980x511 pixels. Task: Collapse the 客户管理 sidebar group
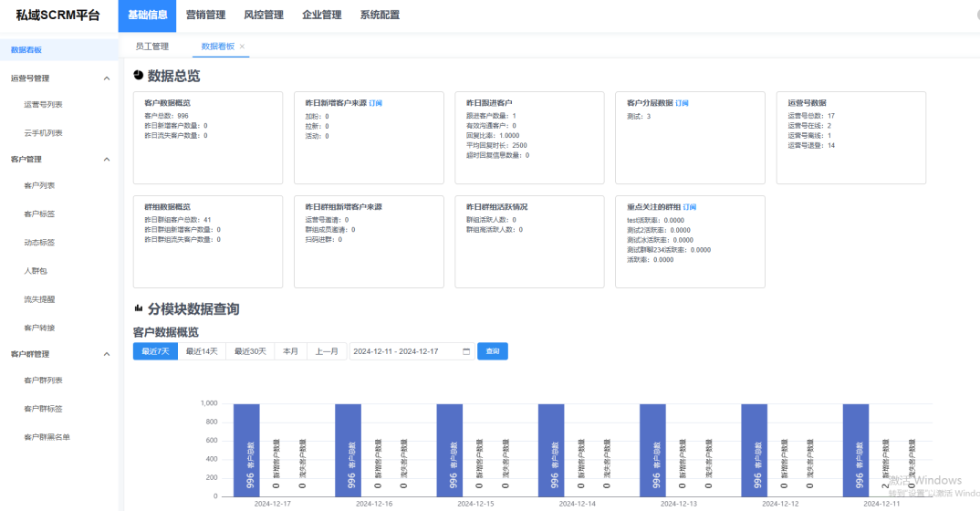coord(107,160)
